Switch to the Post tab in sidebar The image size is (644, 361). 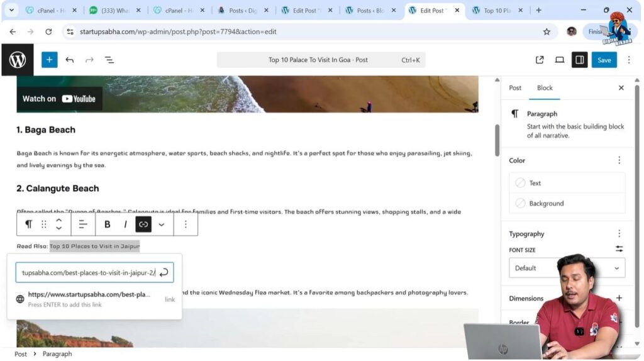(515, 87)
